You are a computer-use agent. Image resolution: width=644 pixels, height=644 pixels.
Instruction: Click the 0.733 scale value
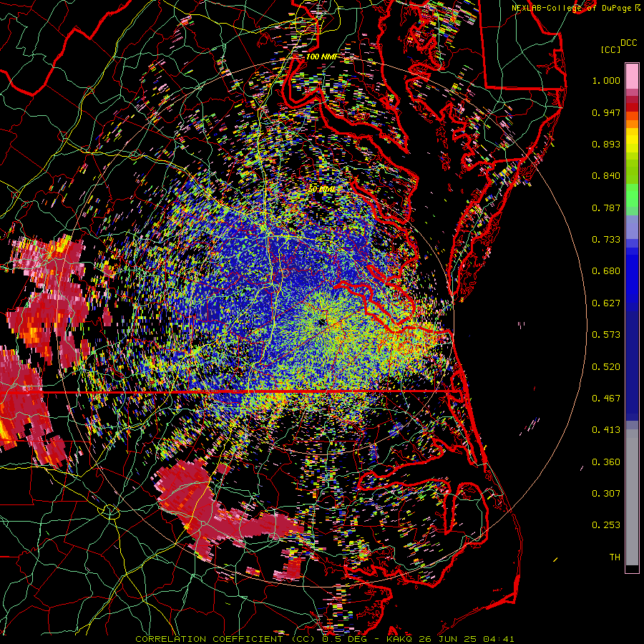click(606, 240)
